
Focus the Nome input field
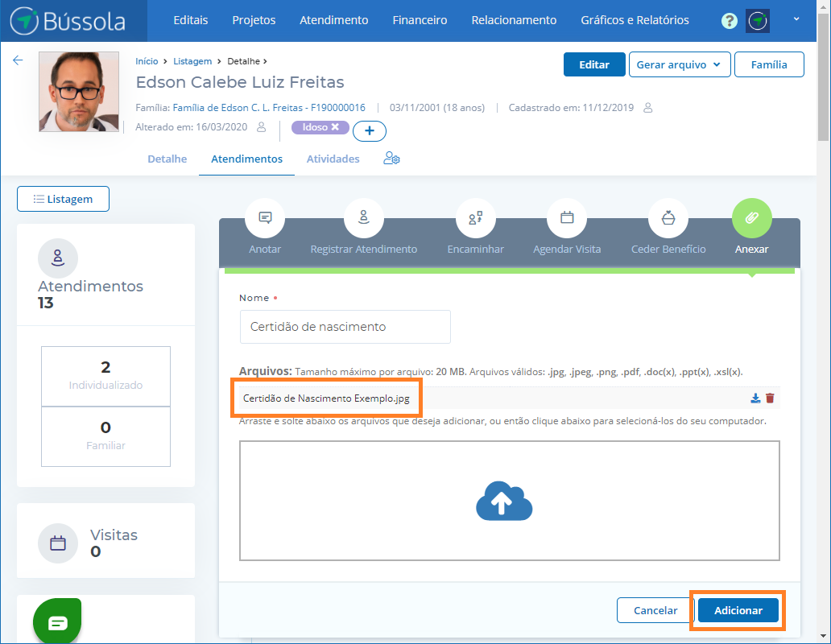coord(345,327)
